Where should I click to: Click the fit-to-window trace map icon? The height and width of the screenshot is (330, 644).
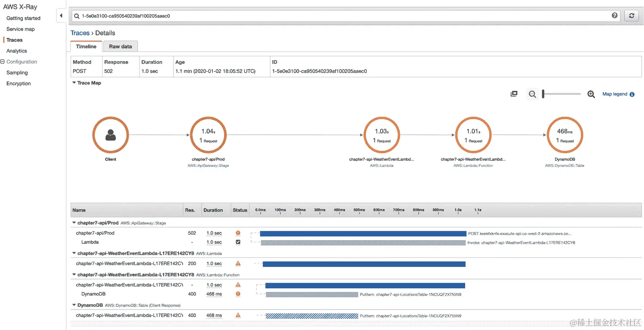tap(514, 94)
